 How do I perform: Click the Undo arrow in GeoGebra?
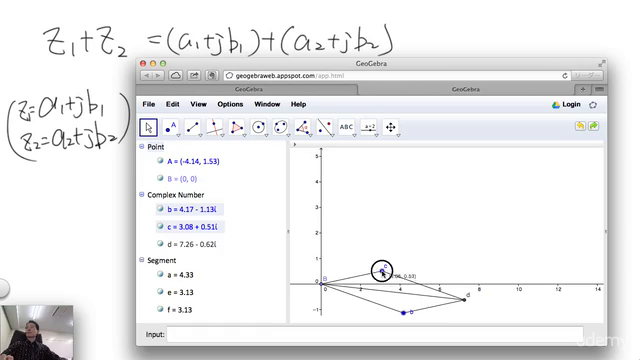[x=580, y=126]
